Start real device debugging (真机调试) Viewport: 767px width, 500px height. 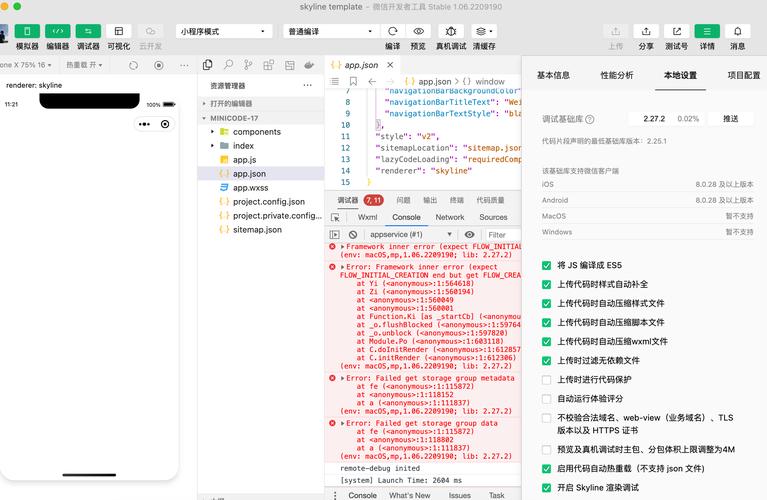(x=451, y=31)
